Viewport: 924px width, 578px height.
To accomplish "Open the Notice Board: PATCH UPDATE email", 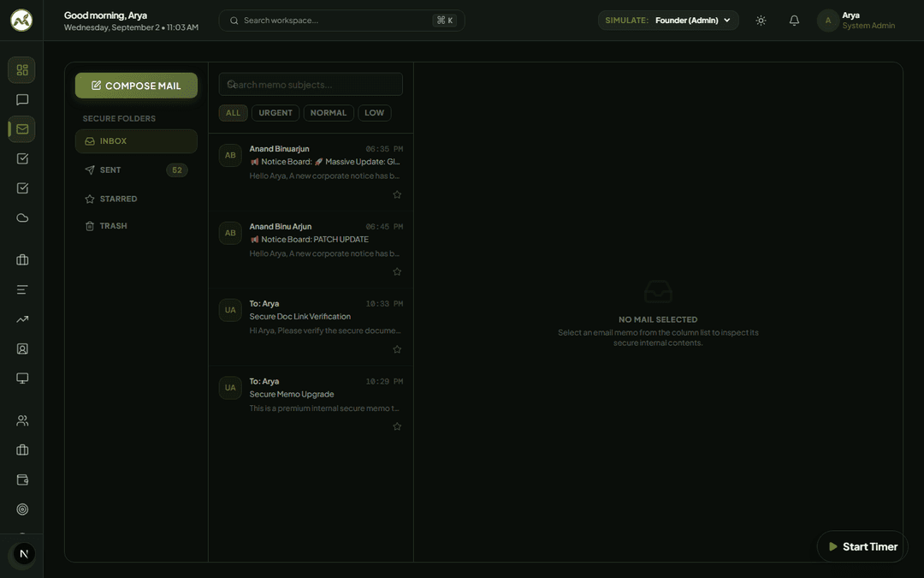I will [x=311, y=249].
